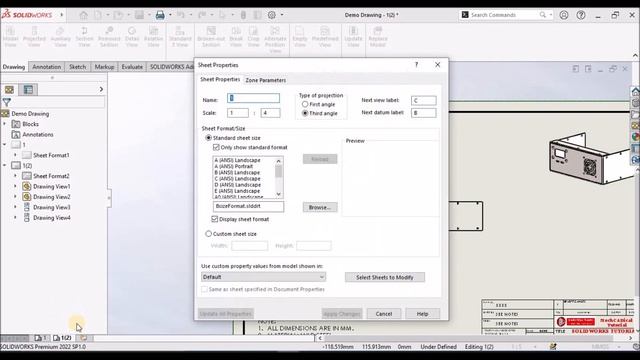Screen dimensions: 640x360
Task: Click the Section View tool
Action: (x=84, y=37)
